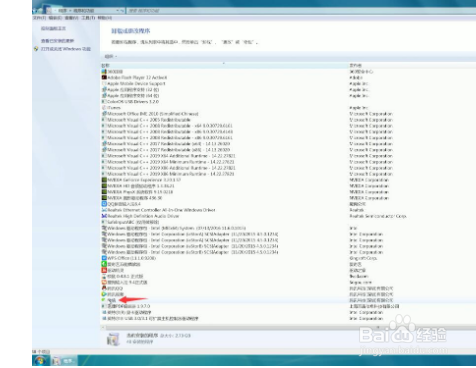This screenshot has height=368, width=476.
Task: Select the Adobe Flash Player 32 ActiveX text
Action: (x=137, y=77)
